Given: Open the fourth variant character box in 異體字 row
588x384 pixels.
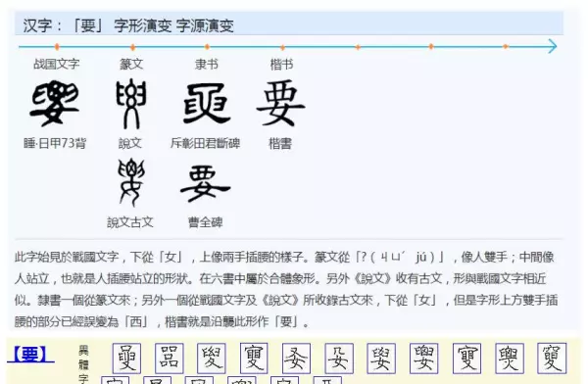Looking at the screenshot, I should [254, 359].
